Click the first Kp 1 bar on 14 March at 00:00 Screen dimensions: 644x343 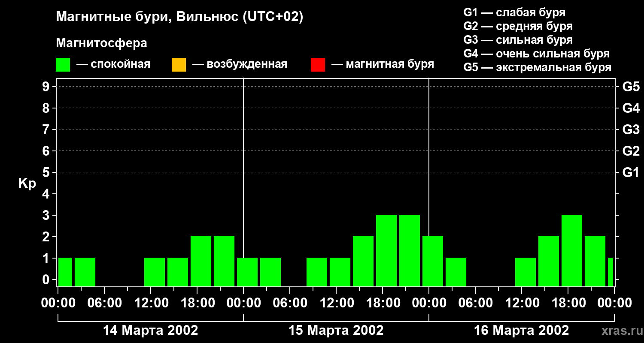[x=65, y=272]
